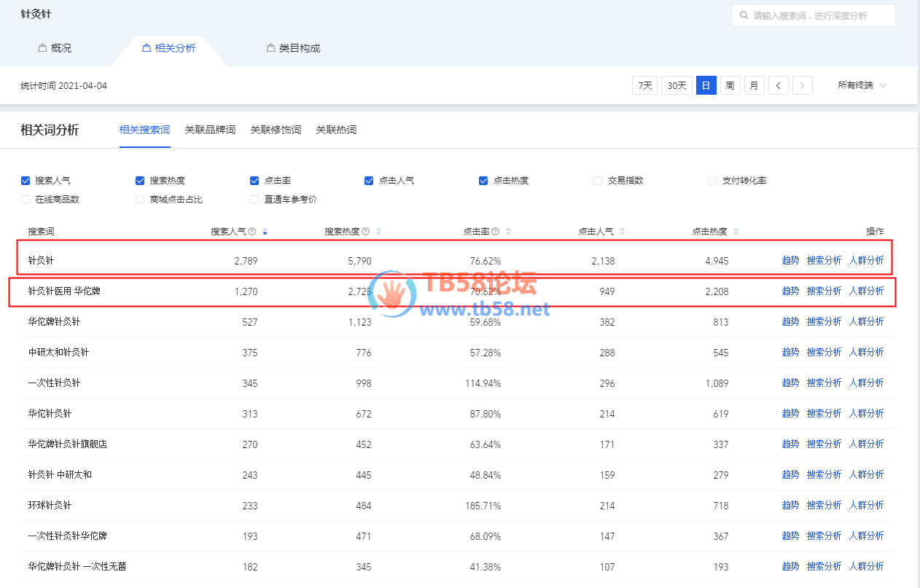Screen dimensions: 920x588
Task: Click the search magnifier icon
Action: pos(744,15)
